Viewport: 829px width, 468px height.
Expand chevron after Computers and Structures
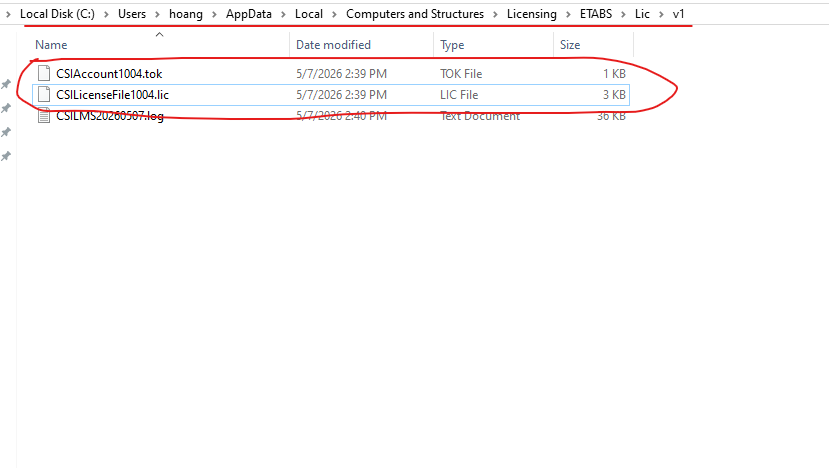tap(495, 14)
